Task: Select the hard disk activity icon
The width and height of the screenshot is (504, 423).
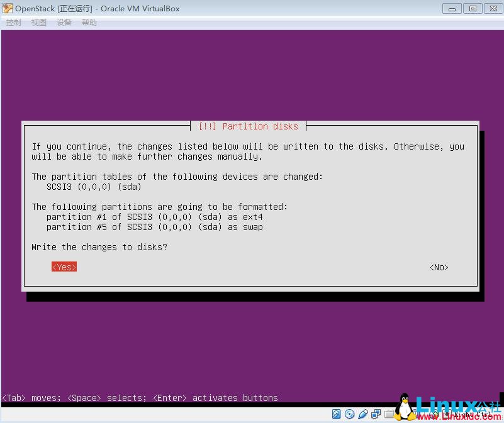Action: [337, 414]
